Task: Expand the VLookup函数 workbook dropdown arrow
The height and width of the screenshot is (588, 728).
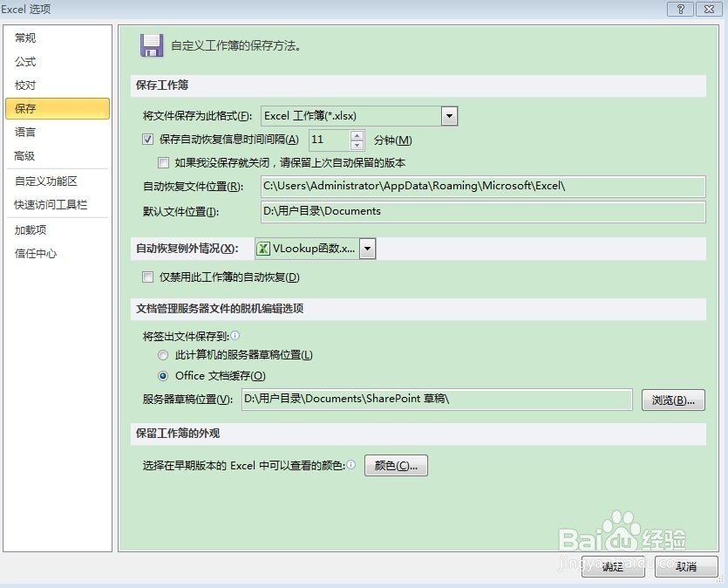Action: [367, 249]
